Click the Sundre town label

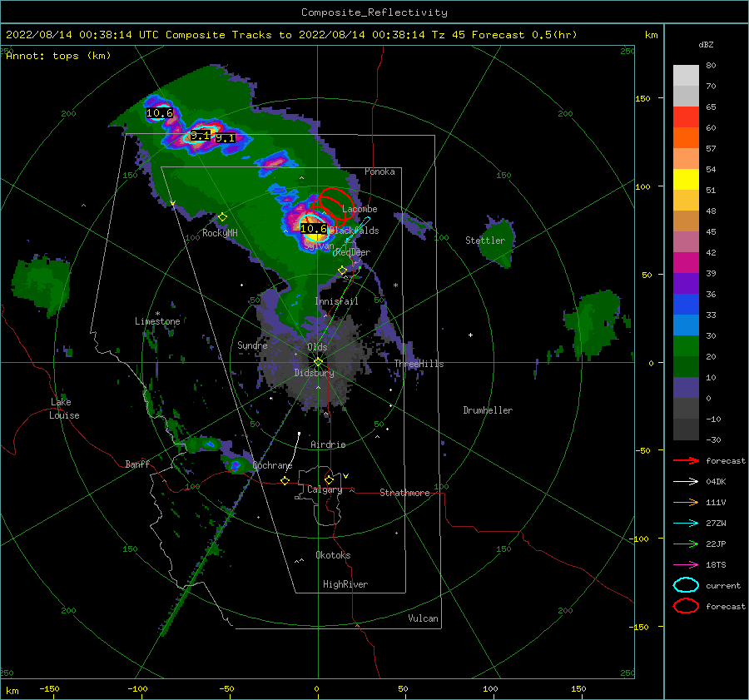coord(252,345)
